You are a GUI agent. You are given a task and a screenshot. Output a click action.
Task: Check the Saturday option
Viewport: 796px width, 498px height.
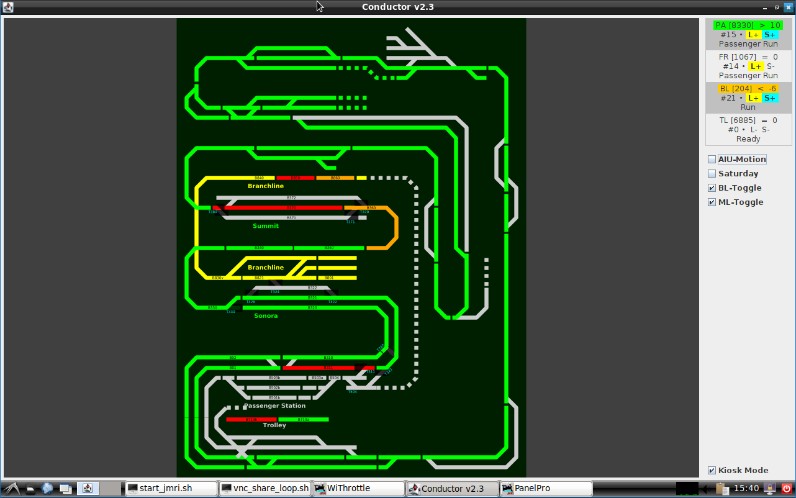712,173
